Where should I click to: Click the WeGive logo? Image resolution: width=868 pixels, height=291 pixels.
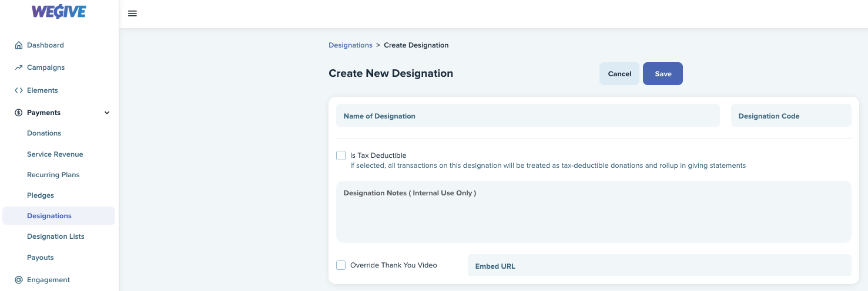tap(59, 11)
